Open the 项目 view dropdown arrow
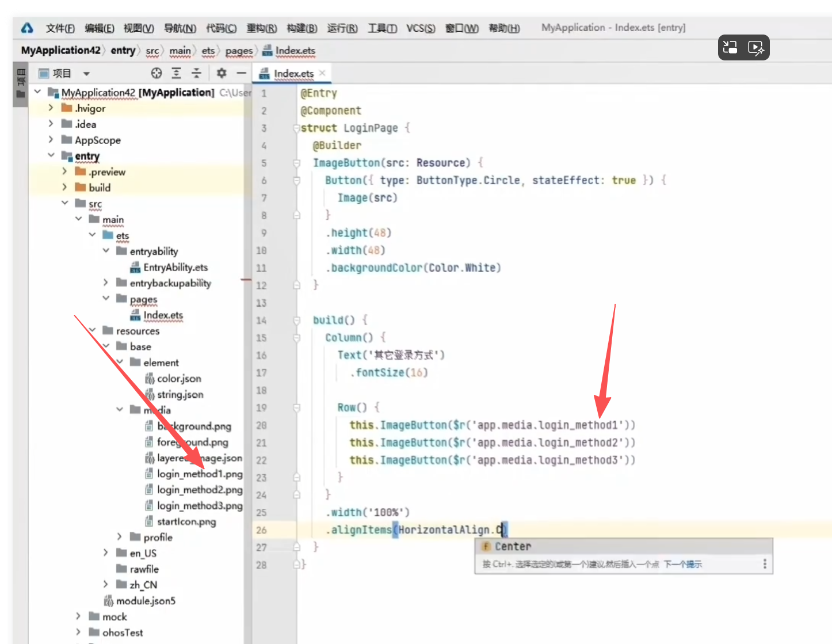Screen dimensions: 832x644 tap(86, 74)
